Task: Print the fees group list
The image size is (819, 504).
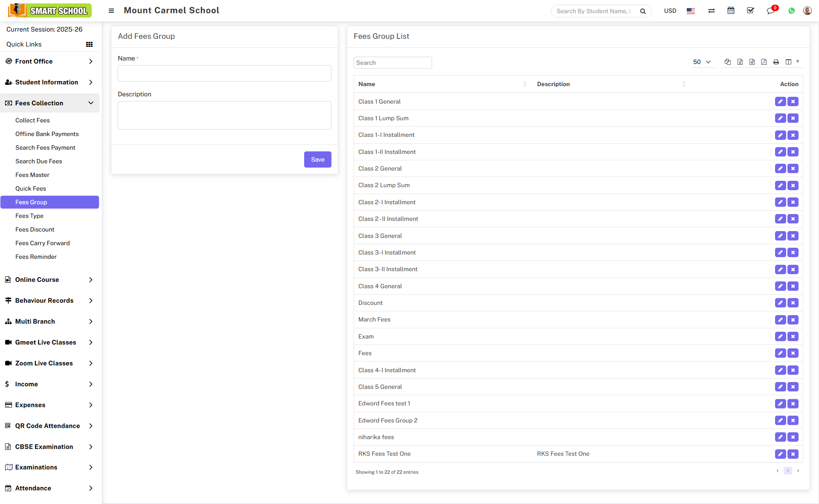Action: (x=776, y=62)
